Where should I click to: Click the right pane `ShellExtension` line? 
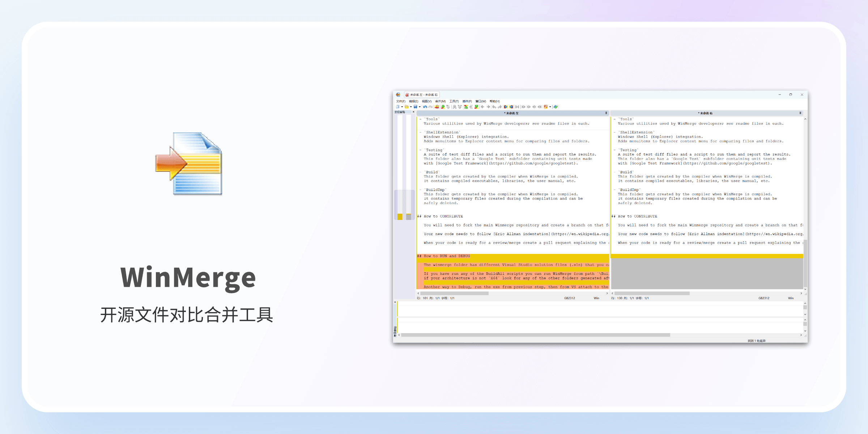coord(636,132)
